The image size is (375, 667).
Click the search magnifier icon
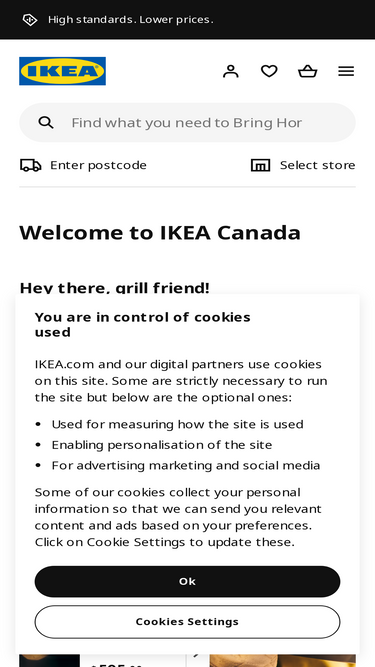[x=46, y=123]
